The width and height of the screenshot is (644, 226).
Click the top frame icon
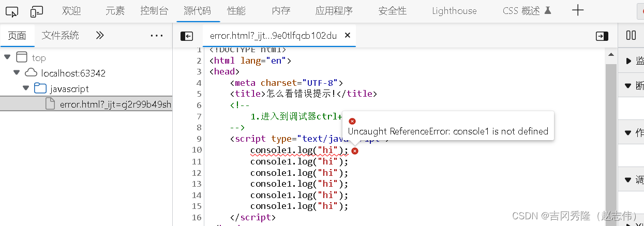(x=21, y=57)
